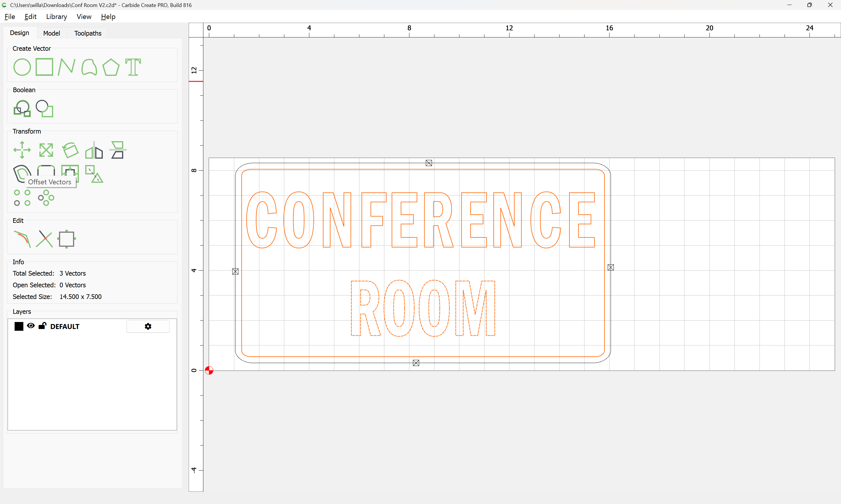The height and width of the screenshot is (504, 841).
Task: Toggle the DEFAULT layer lock icon
Action: pos(42,326)
